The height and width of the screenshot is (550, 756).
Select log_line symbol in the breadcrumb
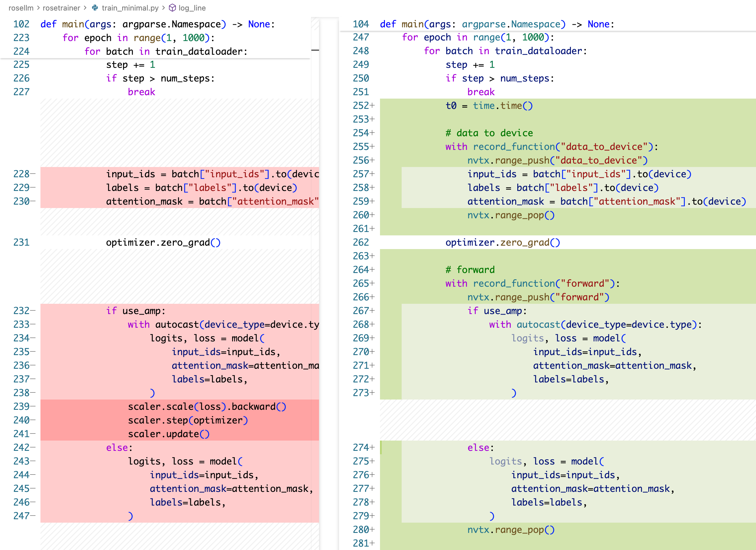(192, 8)
